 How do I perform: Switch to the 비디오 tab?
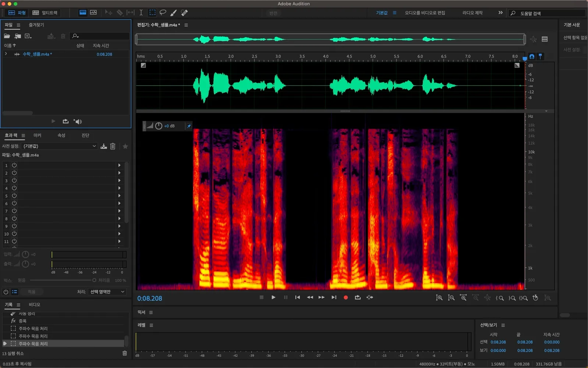click(x=35, y=305)
